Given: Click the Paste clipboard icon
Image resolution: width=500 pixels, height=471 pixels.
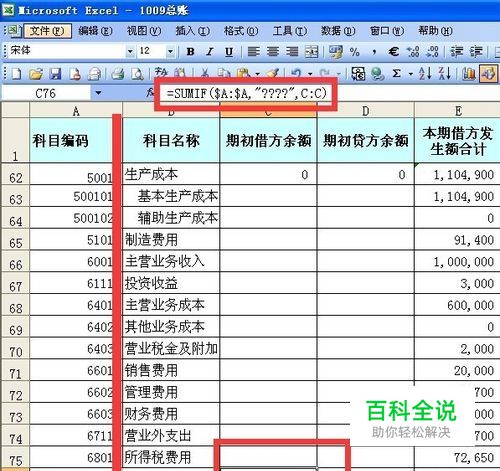Looking at the screenshot, I should 244,73.
